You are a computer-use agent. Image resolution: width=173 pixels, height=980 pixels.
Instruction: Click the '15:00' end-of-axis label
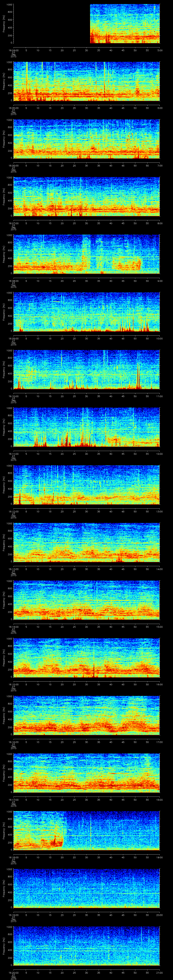point(159,627)
